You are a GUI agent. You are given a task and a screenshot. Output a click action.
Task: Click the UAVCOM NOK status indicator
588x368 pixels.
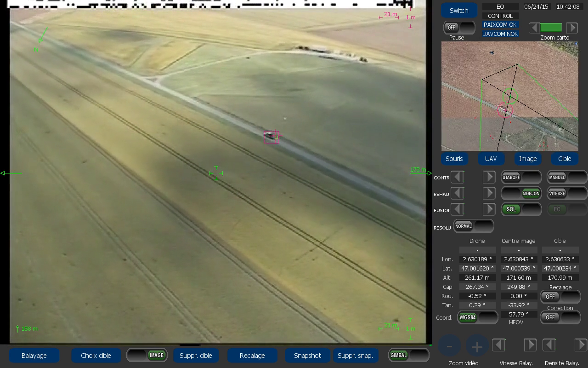[500, 34]
